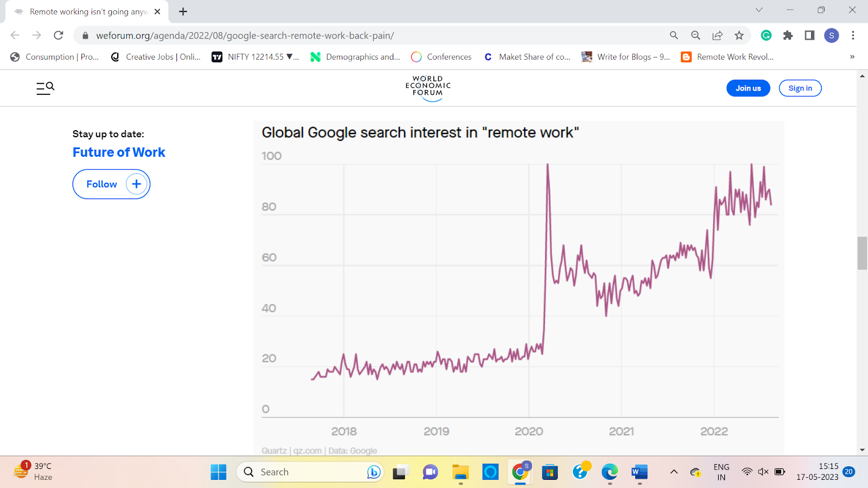This screenshot has width=868, height=488.
Task: Click the scrollbar down arrow
Action: 862,450
